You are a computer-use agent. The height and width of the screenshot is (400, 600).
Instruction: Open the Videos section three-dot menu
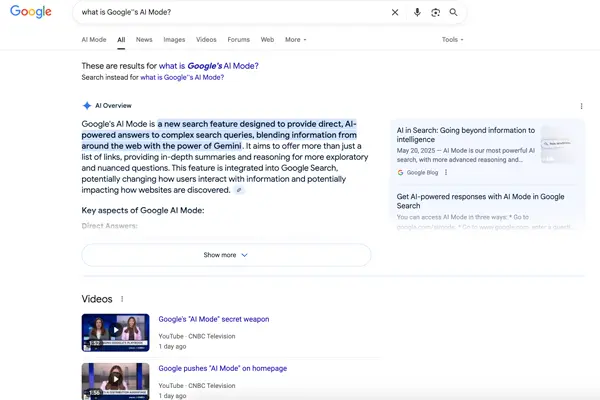[122, 299]
